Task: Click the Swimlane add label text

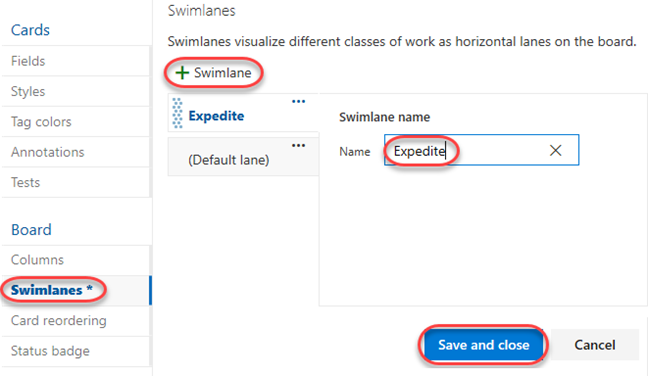Action: pyautogui.click(x=223, y=73)
